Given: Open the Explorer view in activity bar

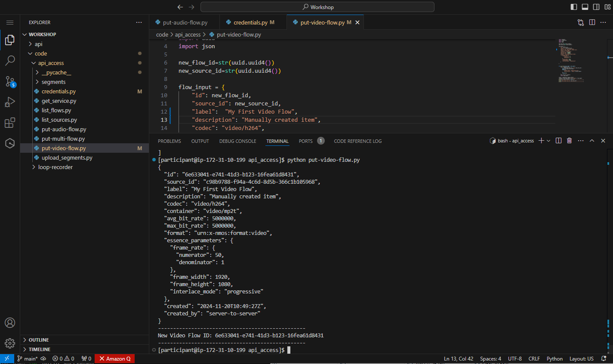Looking at the screenshot, I should [10, 40].
